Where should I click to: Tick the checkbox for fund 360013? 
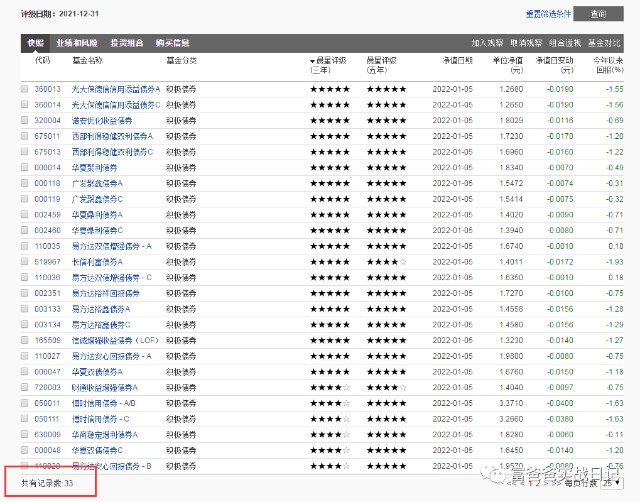pyautogui.click(x=25, y=89)
